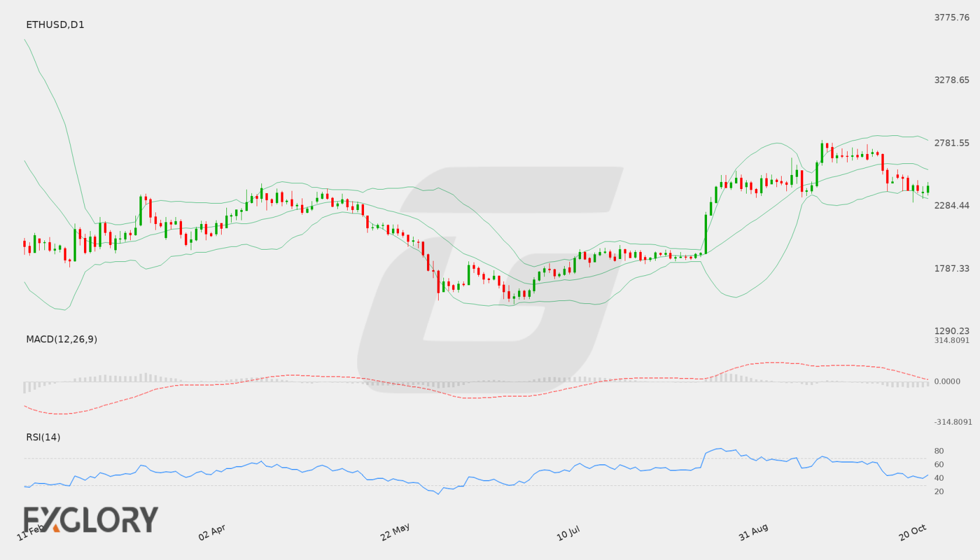Click the ETHUSD,D1 chart title
The height and width of the screenshot is (560, 980).
click(55, 24)
